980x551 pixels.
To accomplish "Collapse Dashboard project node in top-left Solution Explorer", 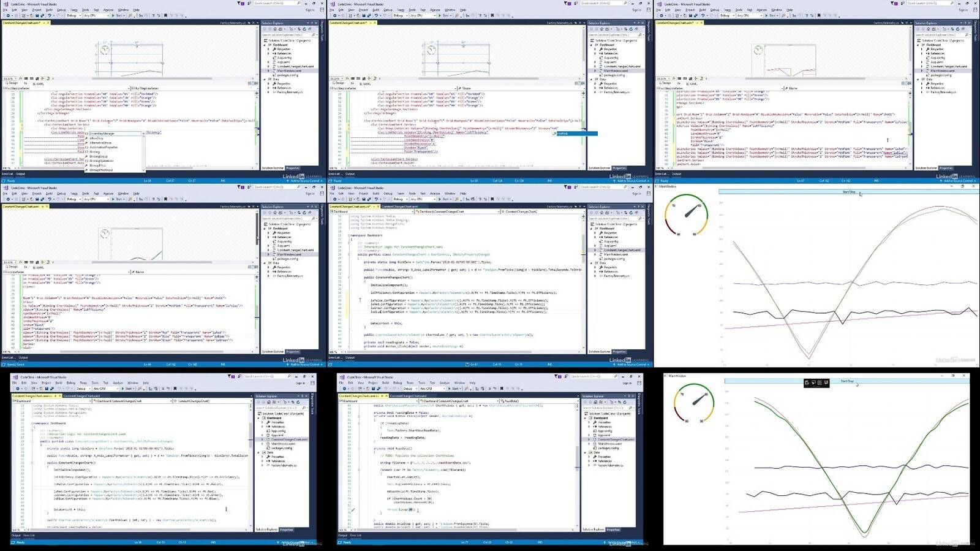I will [x=265, y=45].
